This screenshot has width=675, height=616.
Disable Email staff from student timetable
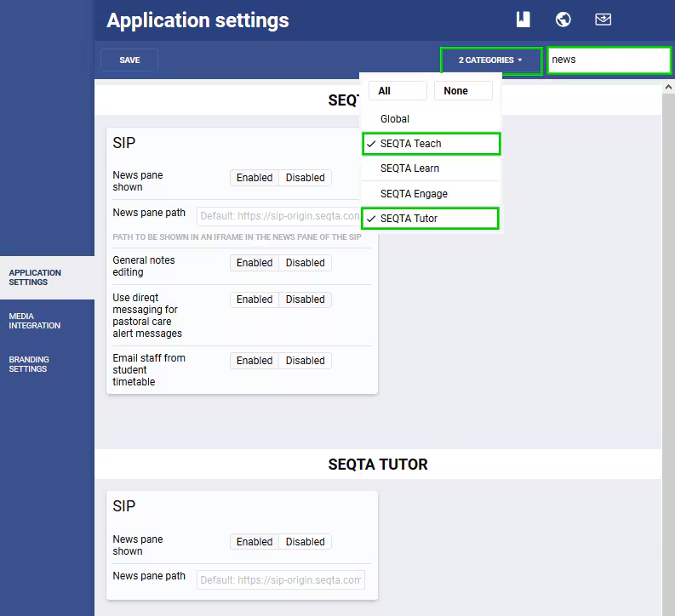(x=306, y=361)
